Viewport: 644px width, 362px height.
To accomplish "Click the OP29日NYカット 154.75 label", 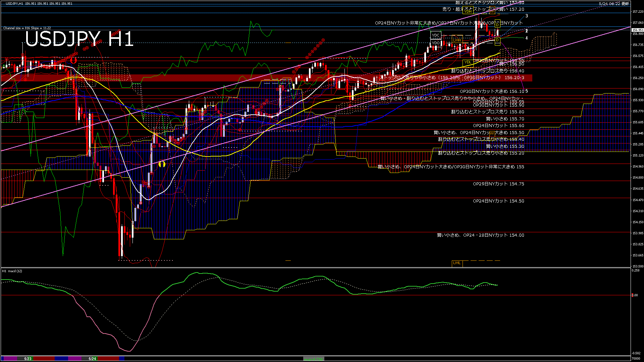I will (x=498, y=184).
